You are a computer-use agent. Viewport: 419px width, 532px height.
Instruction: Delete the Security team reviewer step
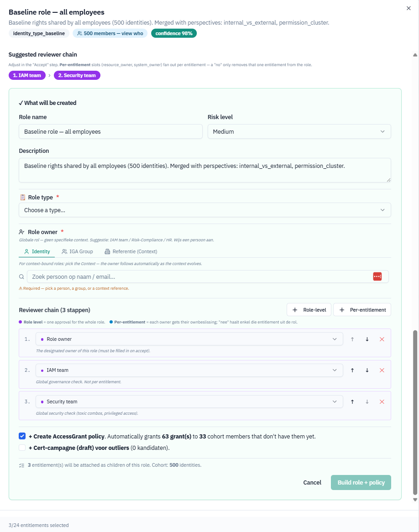pos(382,402)
